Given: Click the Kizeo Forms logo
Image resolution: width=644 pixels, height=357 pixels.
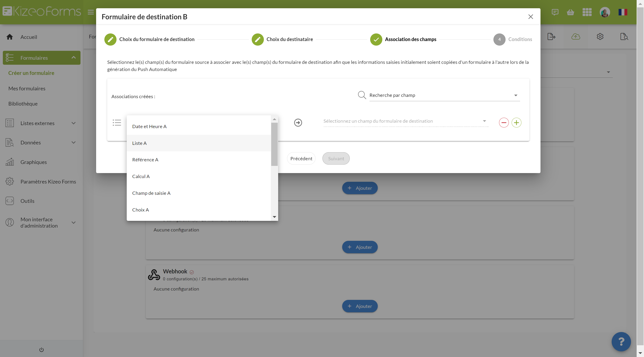Looking at the screenshot, I should (41, 12).
